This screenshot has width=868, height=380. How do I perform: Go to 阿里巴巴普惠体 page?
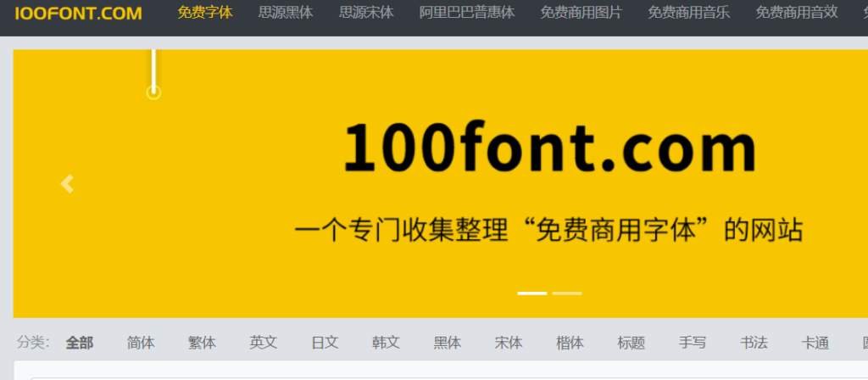467,13
